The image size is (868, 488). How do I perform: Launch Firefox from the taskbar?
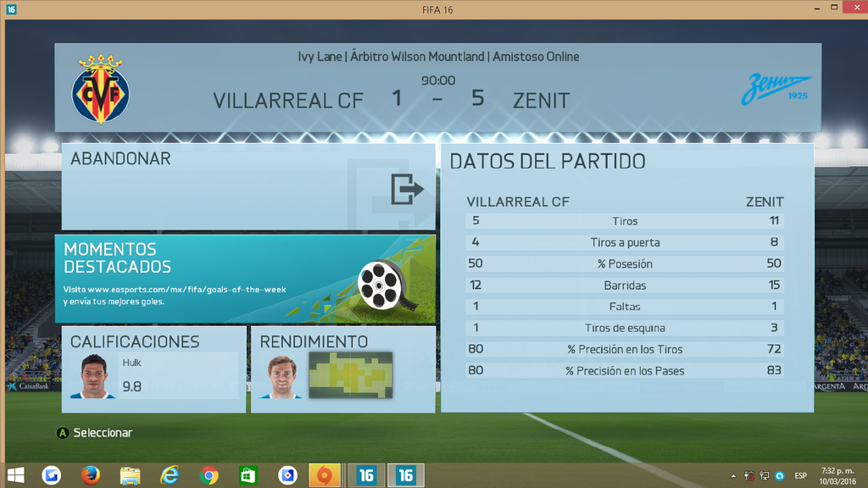point(90,475)
